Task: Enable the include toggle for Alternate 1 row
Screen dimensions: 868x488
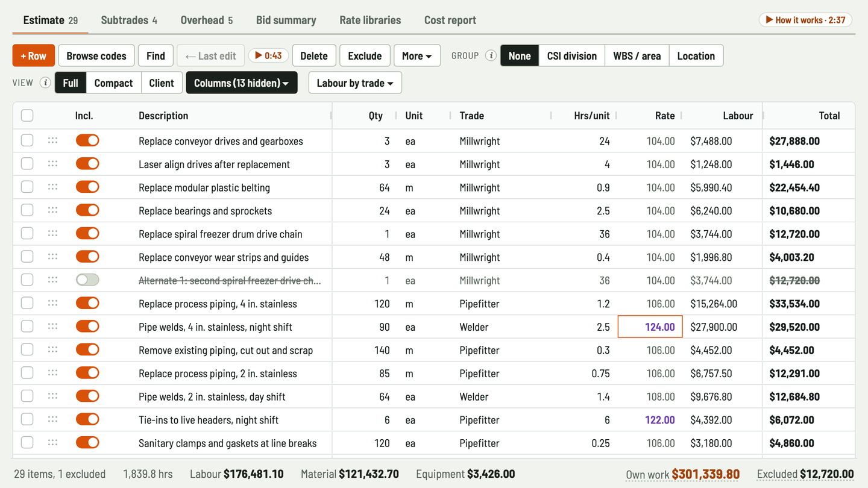Action: (x=87, y=280)
